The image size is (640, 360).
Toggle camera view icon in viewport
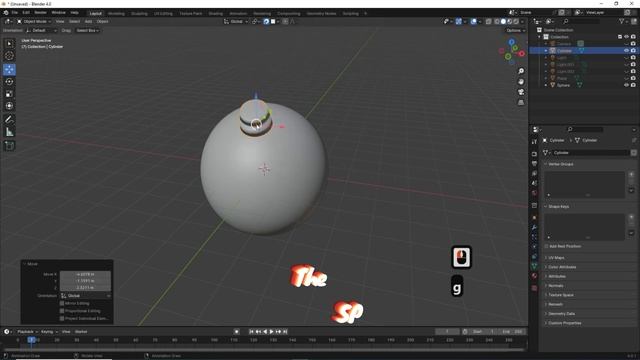[x=521, y=92]
